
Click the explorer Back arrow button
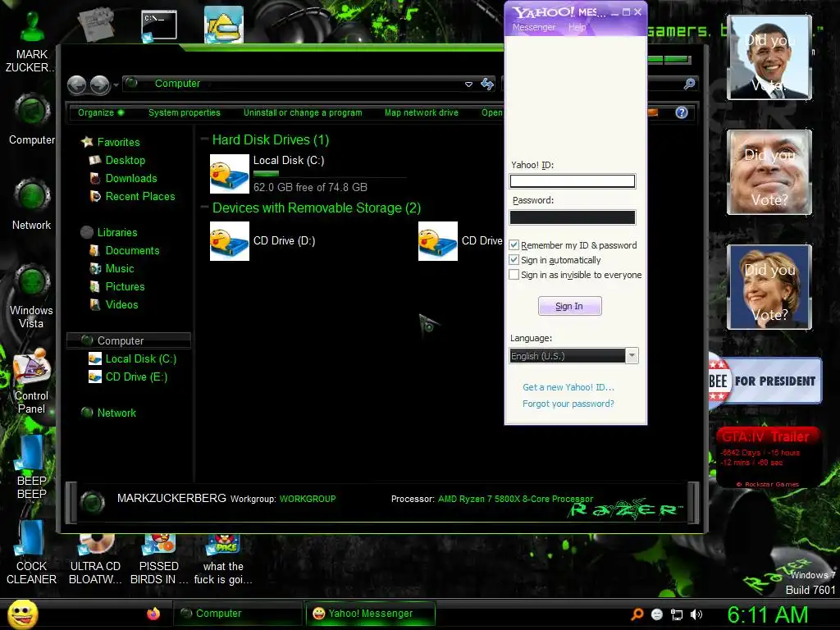(76, 84)
